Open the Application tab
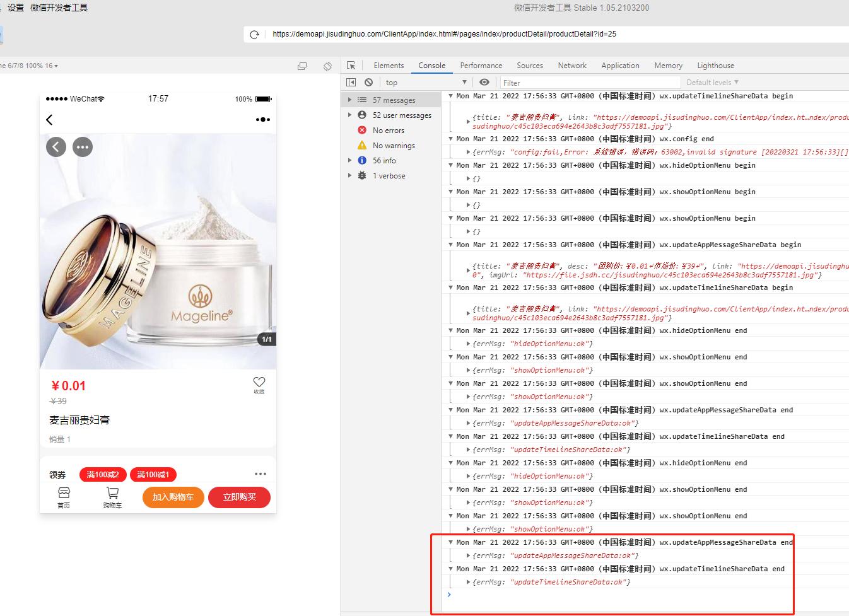The image size is (849, 616). pos(621,66)
